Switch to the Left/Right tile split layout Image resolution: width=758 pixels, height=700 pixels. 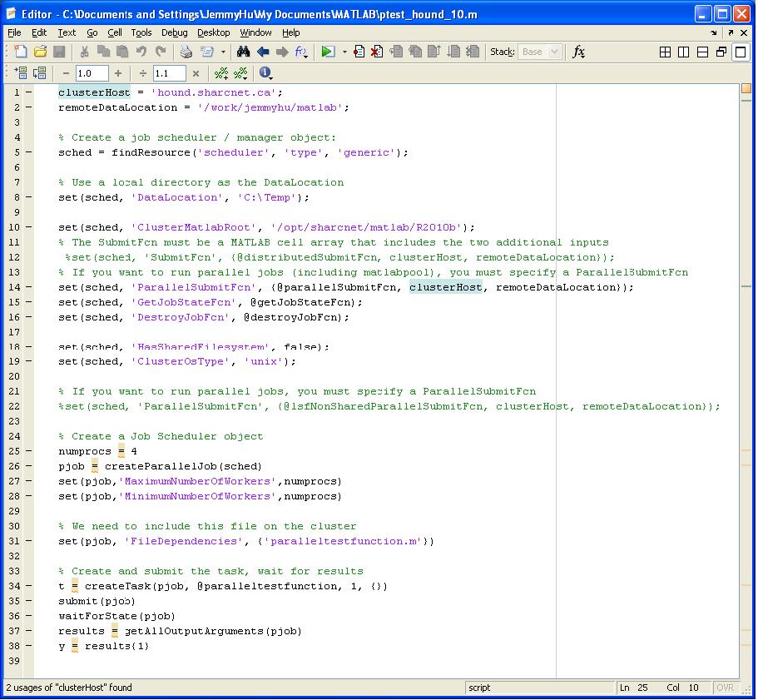[x=683, y=52]
